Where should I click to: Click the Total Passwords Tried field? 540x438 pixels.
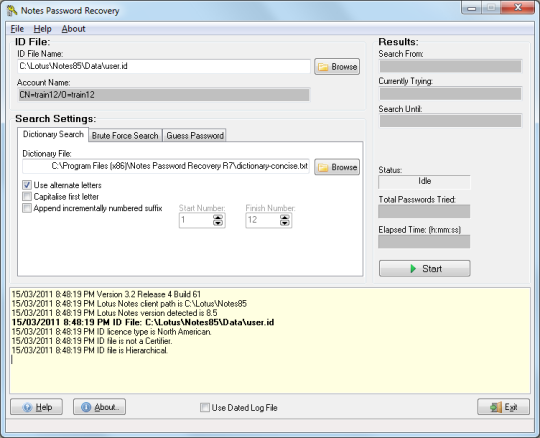point(424,211)
